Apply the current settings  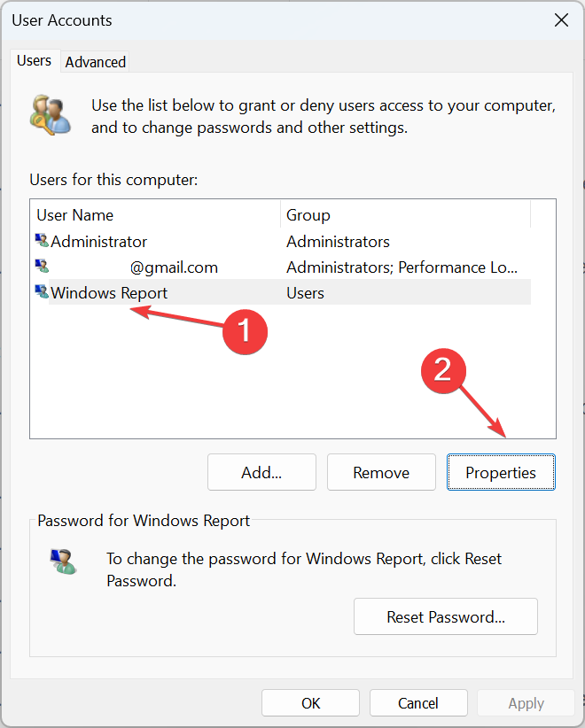point(526,702)
